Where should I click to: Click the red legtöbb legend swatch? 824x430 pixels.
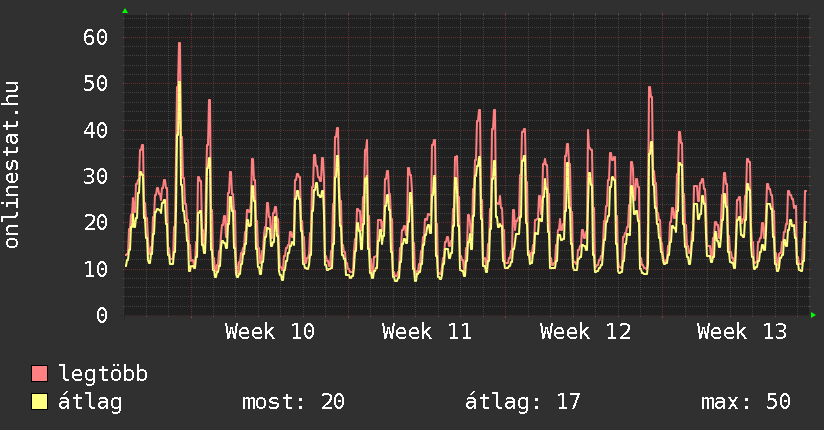pyautogui.click(x=40, y=374)
